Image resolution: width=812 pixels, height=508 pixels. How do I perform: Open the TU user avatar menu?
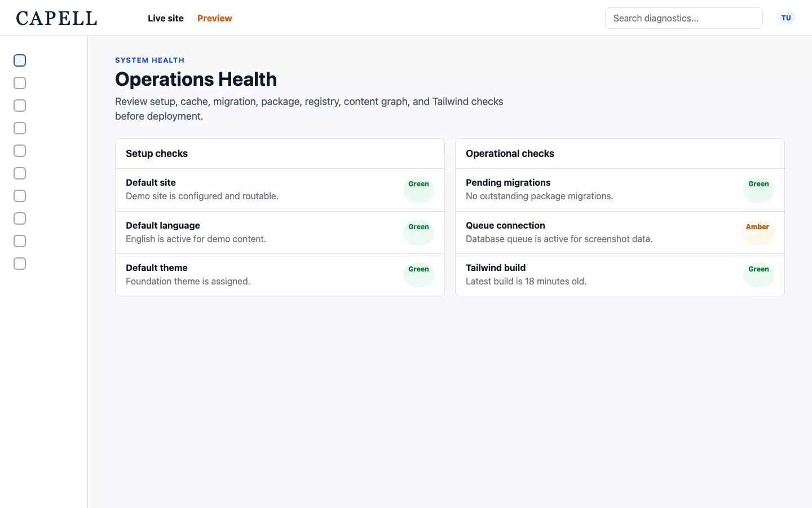[786, 18]
